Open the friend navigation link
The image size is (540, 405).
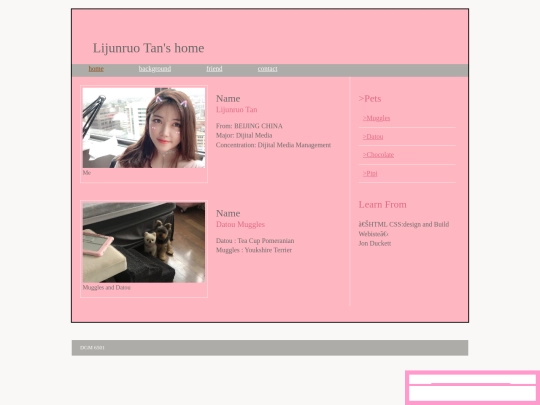(x=214, y=69)
